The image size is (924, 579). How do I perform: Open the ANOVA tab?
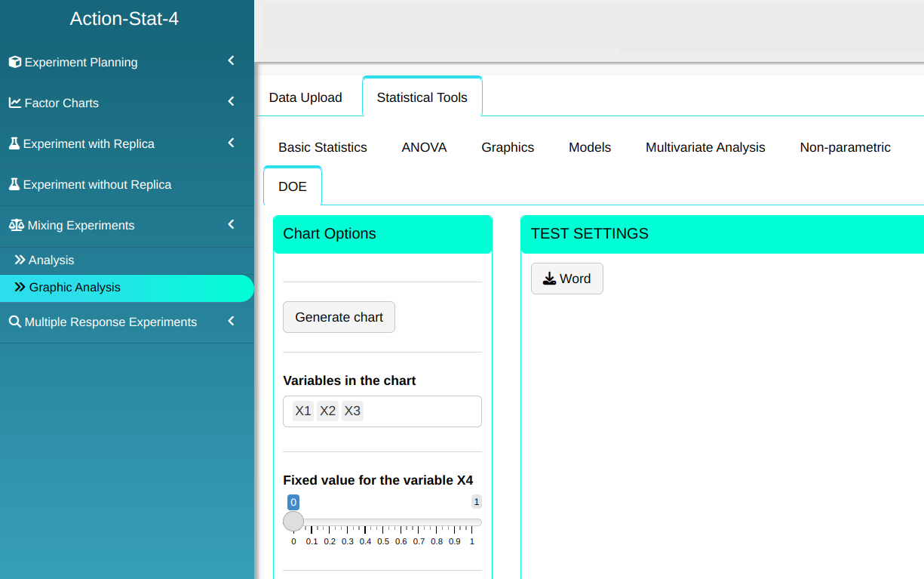point(424,147)
